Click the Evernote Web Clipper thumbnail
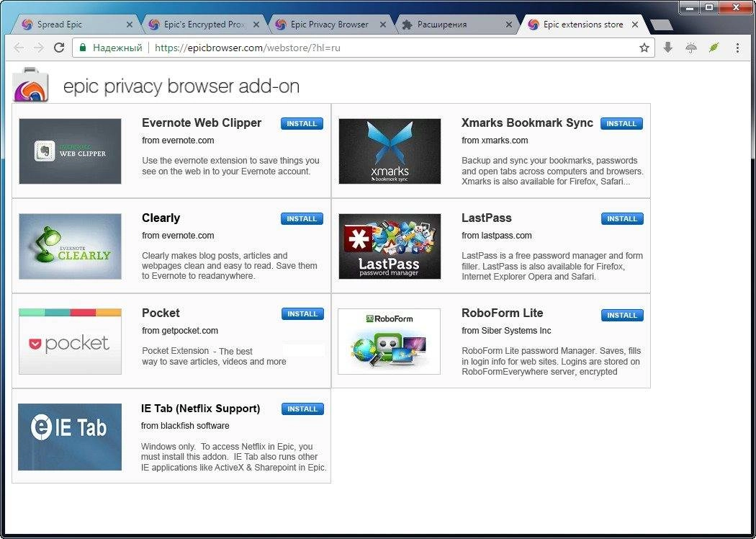756x539 pixels. pos(70,151)
